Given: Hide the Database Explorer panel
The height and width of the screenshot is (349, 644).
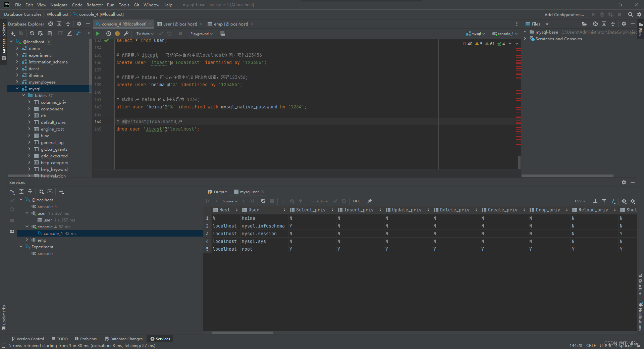Looking at the screenshot, I should pyautogui.click(x=88, y=24).
